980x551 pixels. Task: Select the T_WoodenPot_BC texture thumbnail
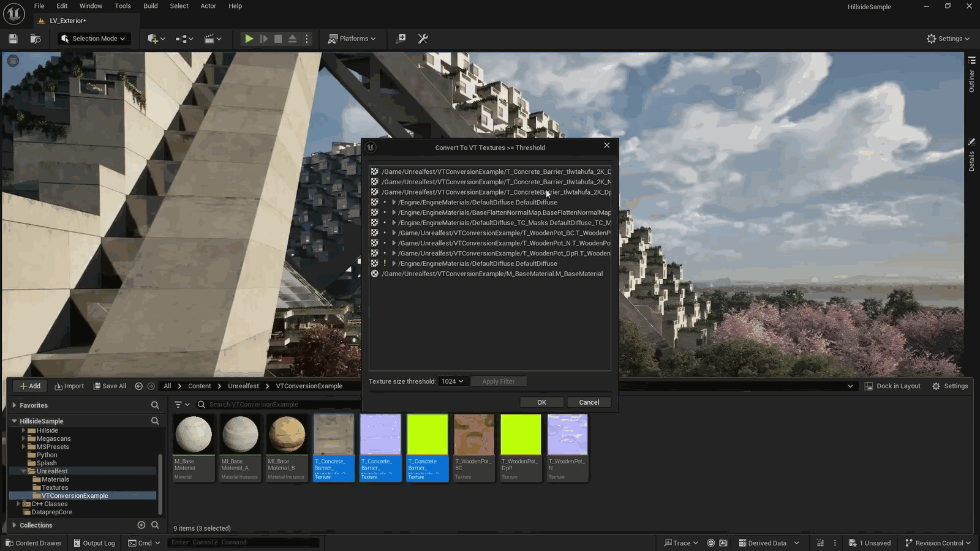pyautogui.click(x=474, y=448)
